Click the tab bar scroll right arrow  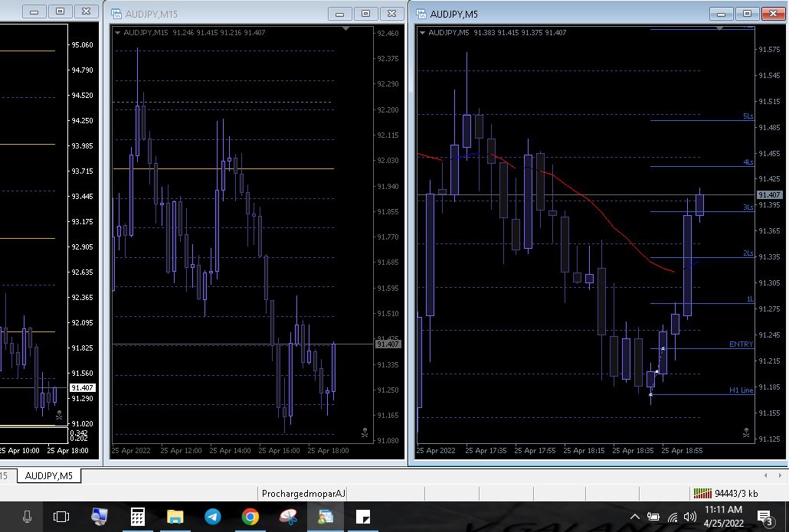[780, 475]
